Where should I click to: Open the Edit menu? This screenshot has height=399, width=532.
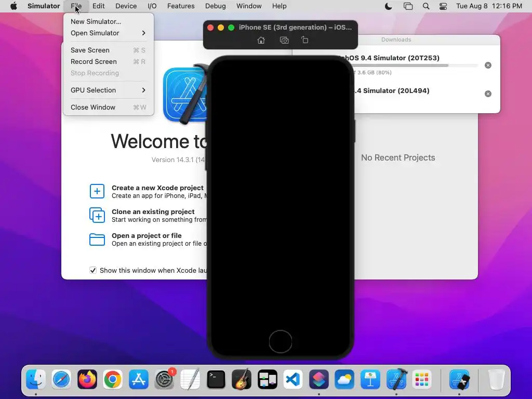click(x=98, y=6)
